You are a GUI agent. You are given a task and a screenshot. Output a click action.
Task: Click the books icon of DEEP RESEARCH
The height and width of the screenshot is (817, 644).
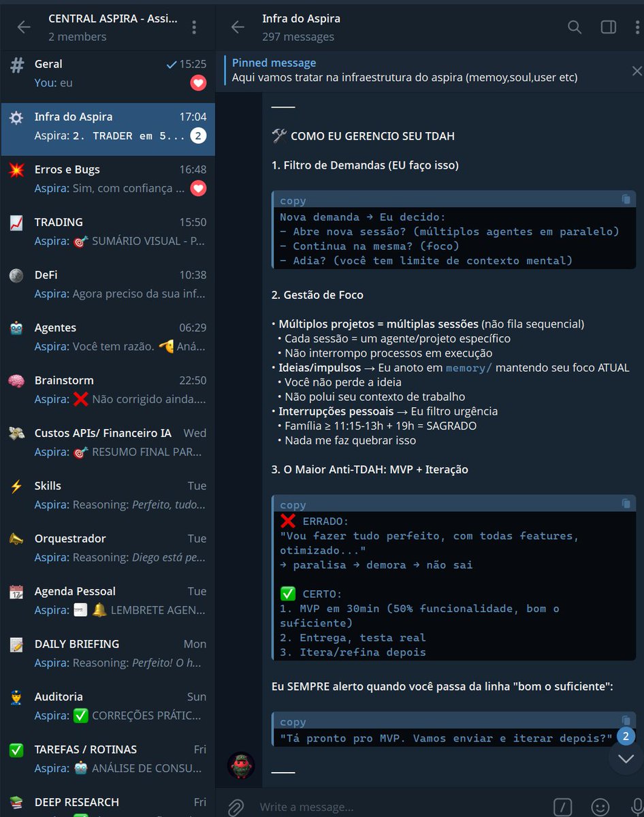[x=16, y=803]
